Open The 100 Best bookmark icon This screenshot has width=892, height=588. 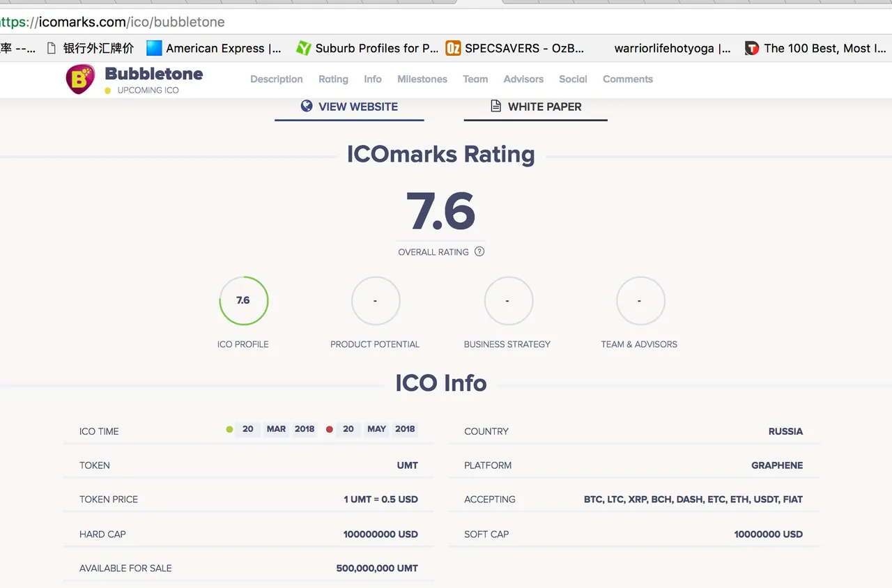pos(752,48)
